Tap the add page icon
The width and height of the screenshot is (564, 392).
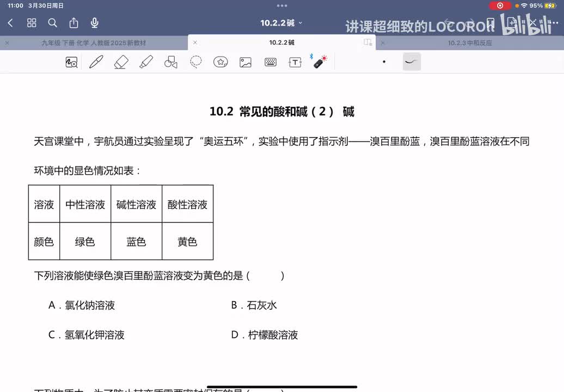point(512,23)
